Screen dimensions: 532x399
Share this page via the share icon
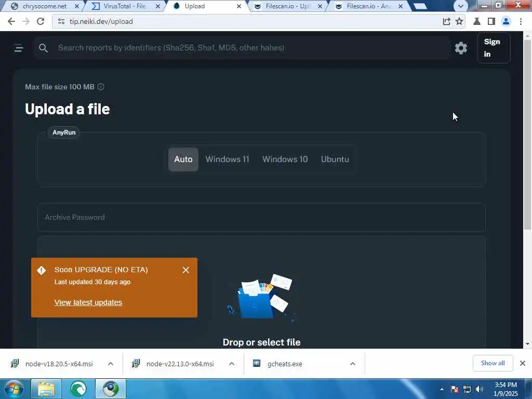point(446,21)
